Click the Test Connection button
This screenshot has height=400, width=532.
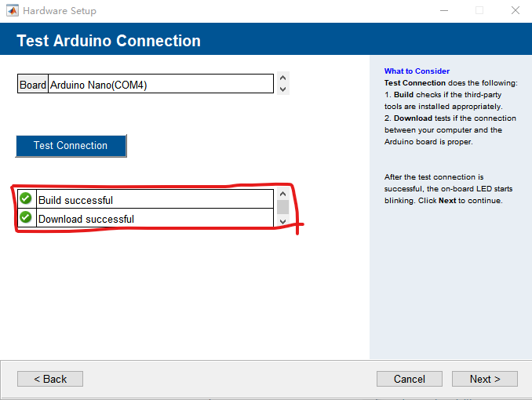(71, 146)
